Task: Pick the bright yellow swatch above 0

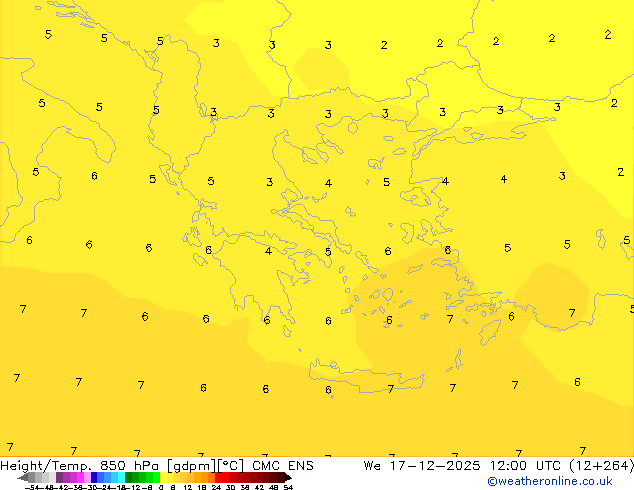Action: point(163,477)
